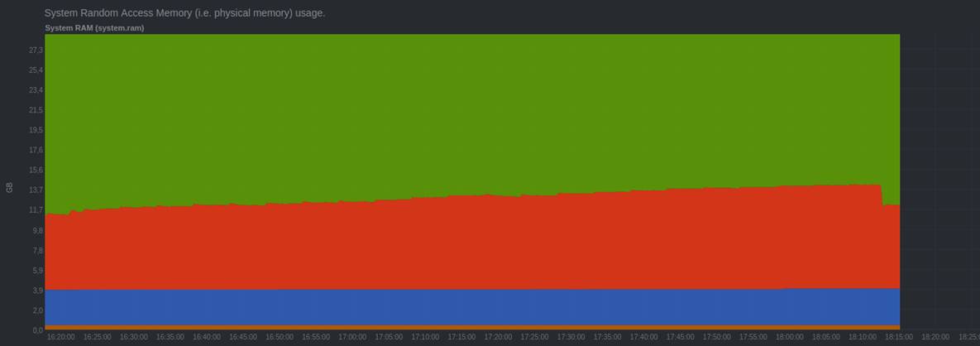Viewport: 980px width, 346px height.
Task: Click the 5,9 y-axis value
Action: [x=37, y=271]
